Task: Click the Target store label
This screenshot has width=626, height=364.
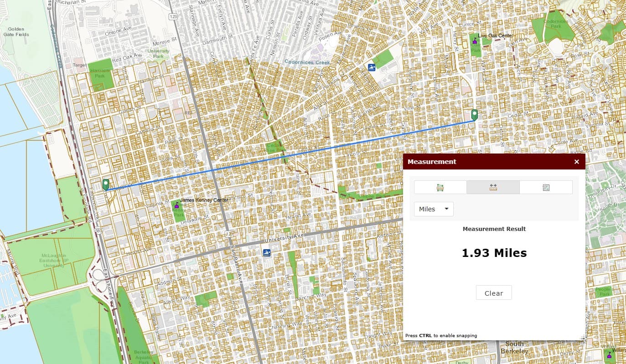Action: point(79,66)
